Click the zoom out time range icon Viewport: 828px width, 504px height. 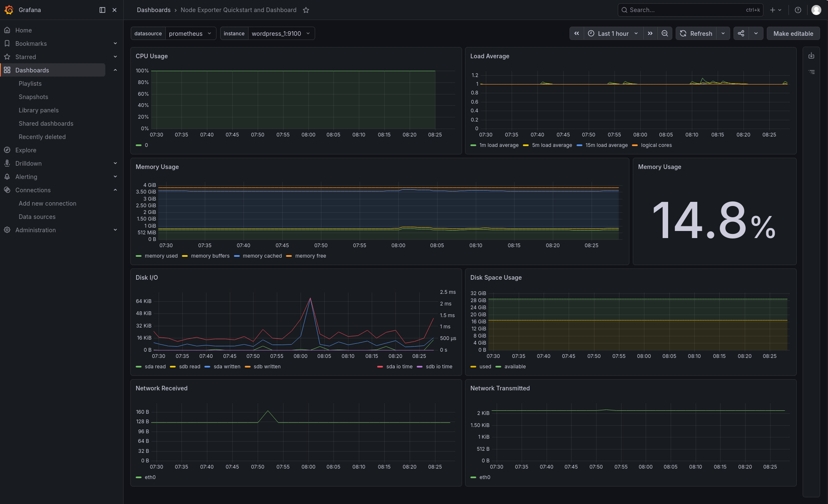click(x=665, y=34)
